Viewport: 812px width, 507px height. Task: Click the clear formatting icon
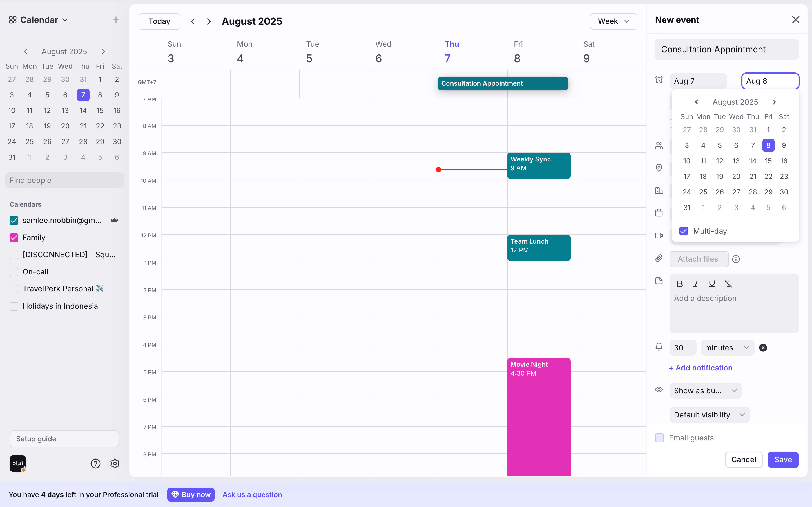(728, 284)
